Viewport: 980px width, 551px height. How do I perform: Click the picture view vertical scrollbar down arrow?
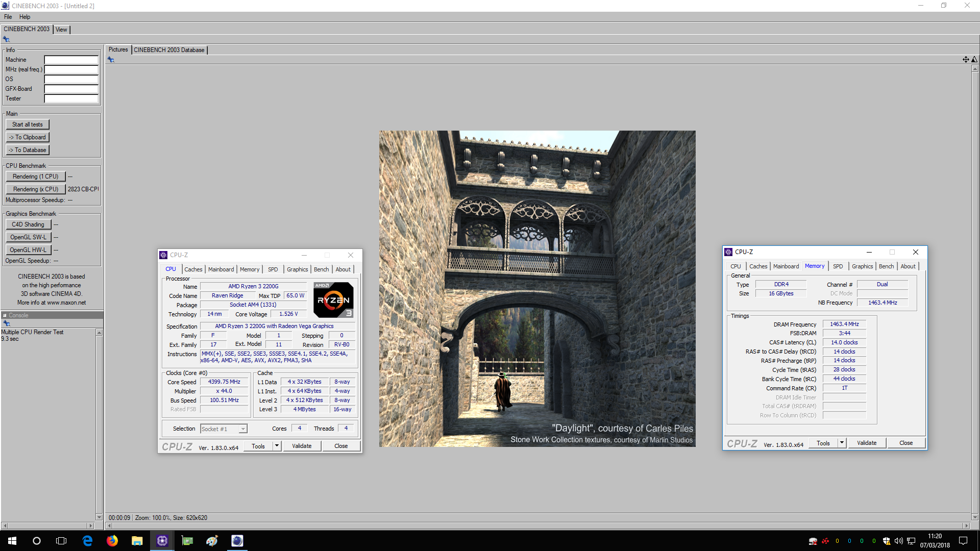[x=975, y=517]
